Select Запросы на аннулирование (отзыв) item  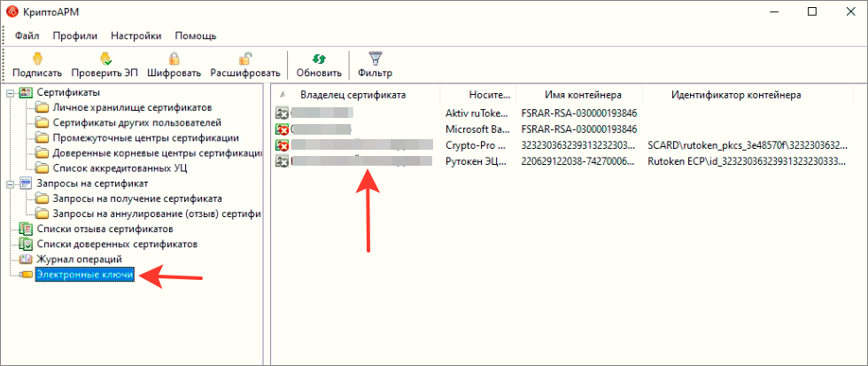pos(157,214)
